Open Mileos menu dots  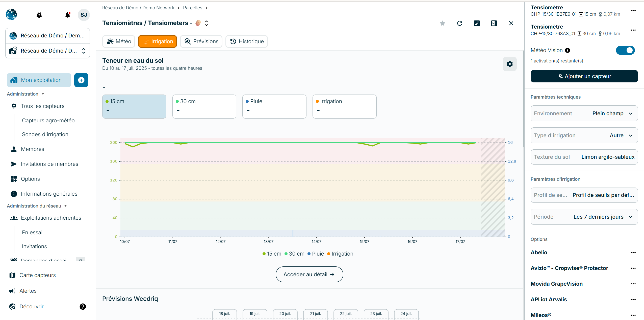coord(633,315)
